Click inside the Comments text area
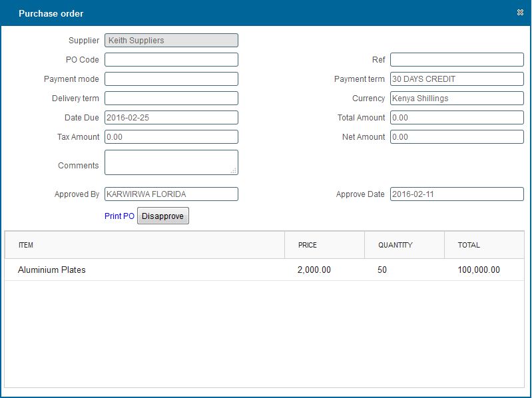The width and height of the screenshot is (532, 398). click(x=171, y=162)
